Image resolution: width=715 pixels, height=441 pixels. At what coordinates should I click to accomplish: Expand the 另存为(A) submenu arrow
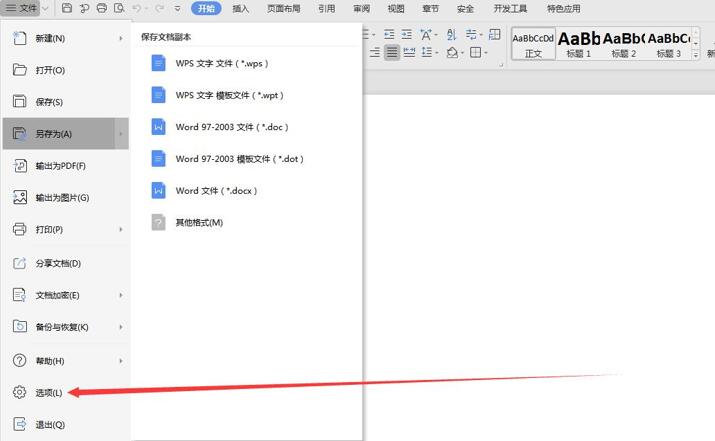[121, 134]
